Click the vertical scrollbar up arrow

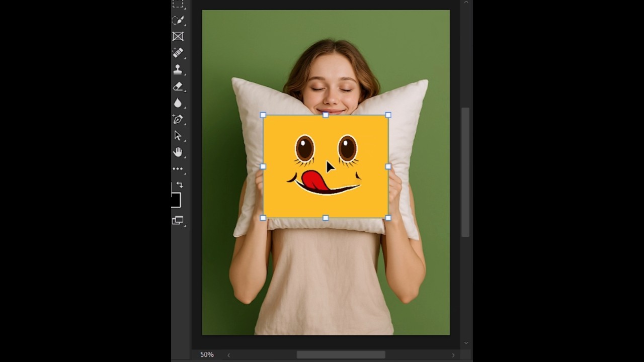[x=465, y=3]
